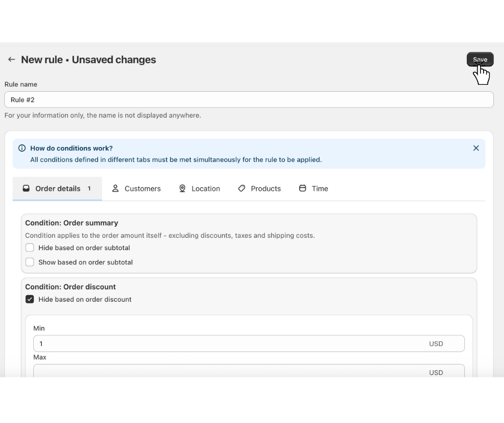
Task: Uncheck 'Hide based on order discount'
Action: point(30,299)
